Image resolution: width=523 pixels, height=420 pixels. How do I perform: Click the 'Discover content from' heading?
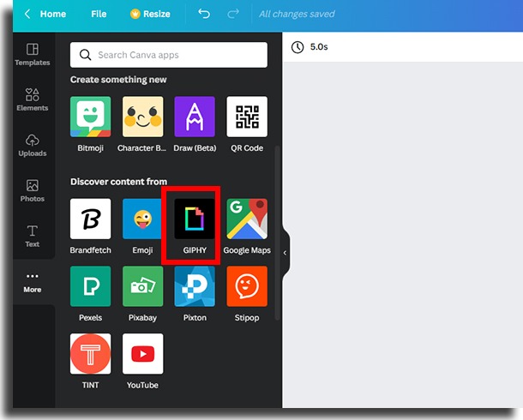pyautogui.click(x=118, y=182)
